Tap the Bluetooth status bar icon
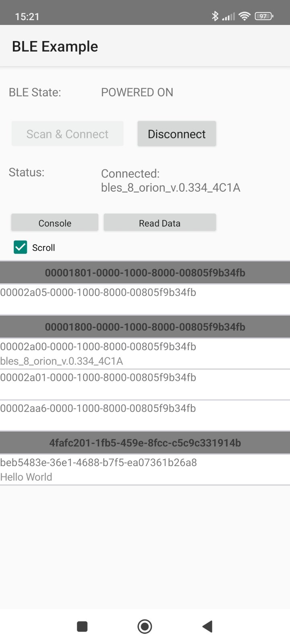The width and height of the screenshot is (290, 644). pos(215,16)
